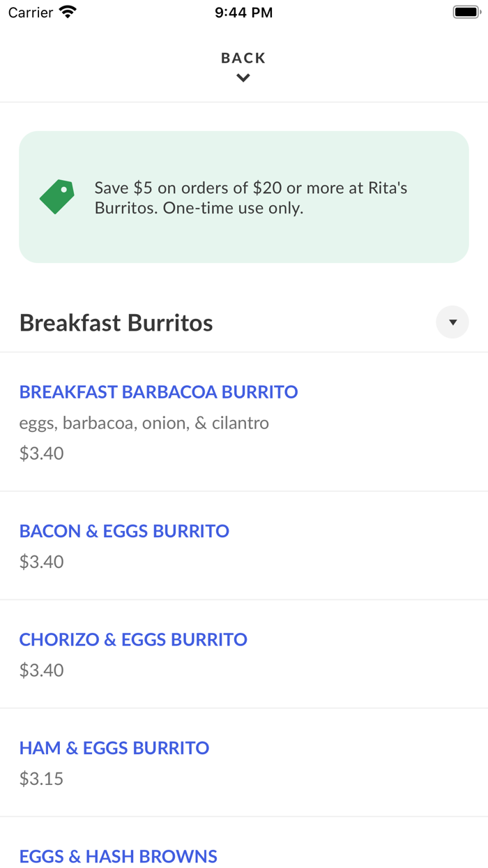Tap the $3.40 price for Bacon & Eggs
The height and width of the screenshot is (868, 488).
40,562
